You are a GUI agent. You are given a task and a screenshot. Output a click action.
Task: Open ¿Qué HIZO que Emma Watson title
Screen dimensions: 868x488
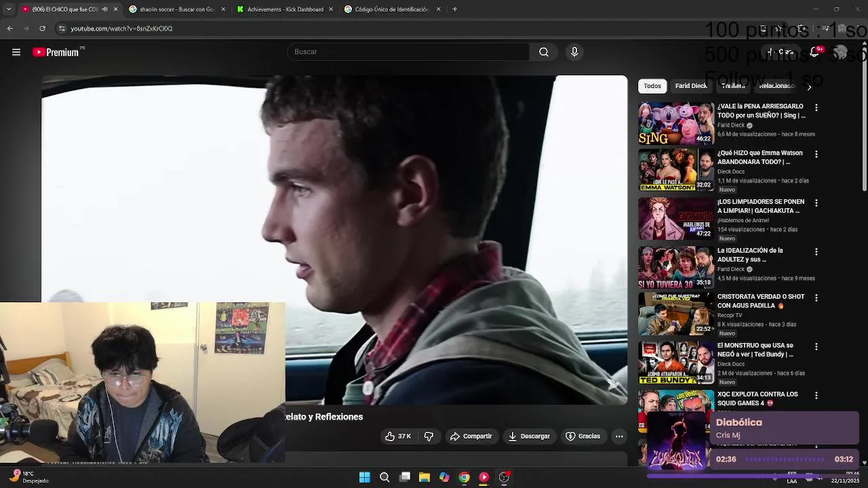[760, 157]
